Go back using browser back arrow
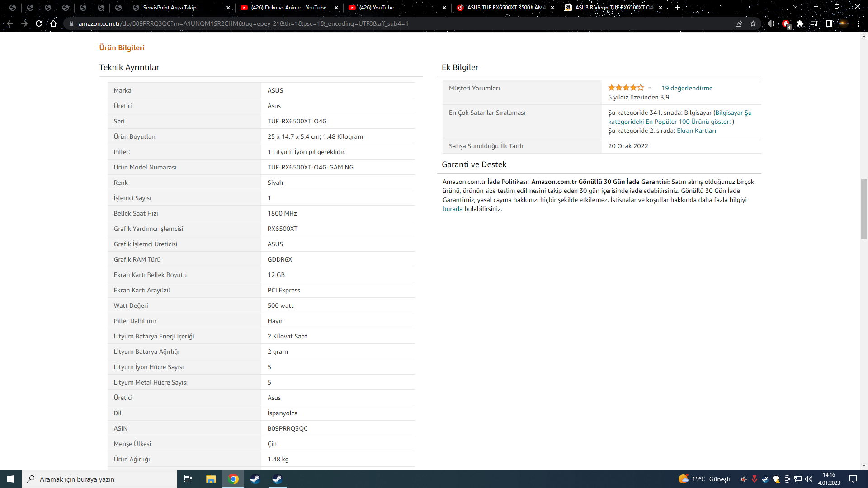This screenshot has height=488, width=868. click(x=10, y=23)
